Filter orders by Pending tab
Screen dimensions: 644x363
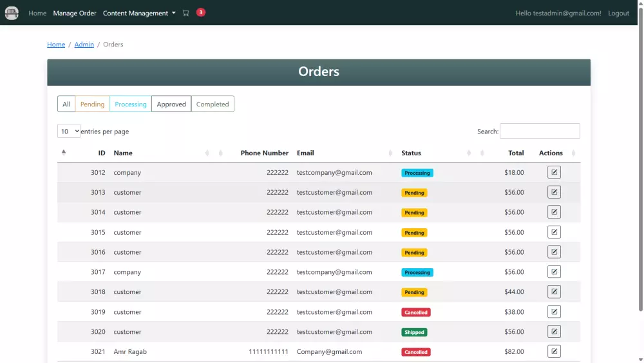click(92, 104)
